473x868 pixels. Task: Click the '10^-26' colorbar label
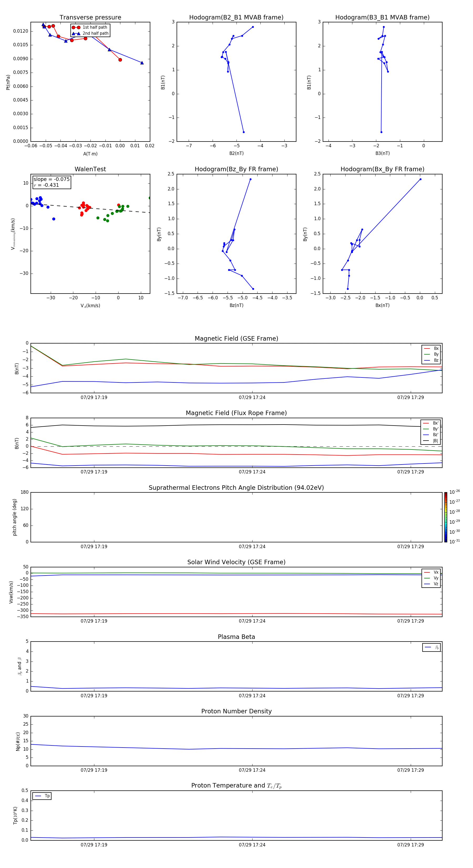point(455,492)
